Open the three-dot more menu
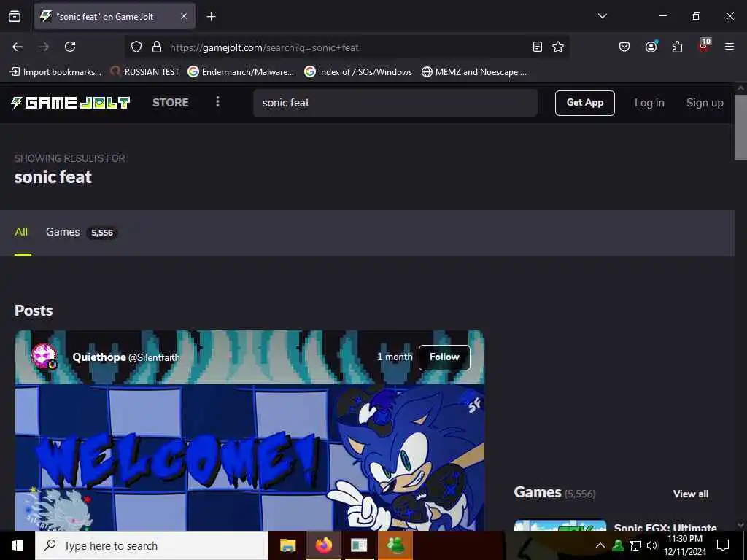747x560 pixels. (x=217, y=102)
